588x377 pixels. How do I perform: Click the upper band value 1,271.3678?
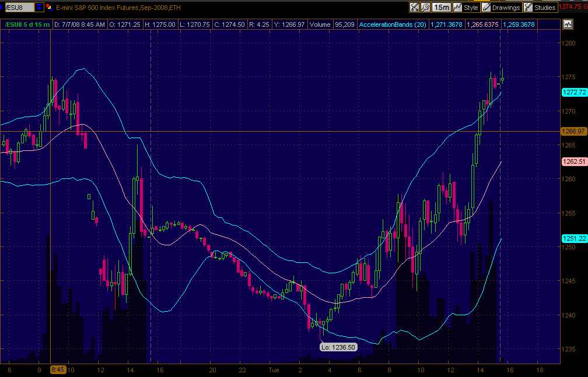pyautogui.click(x=446, y=24)
